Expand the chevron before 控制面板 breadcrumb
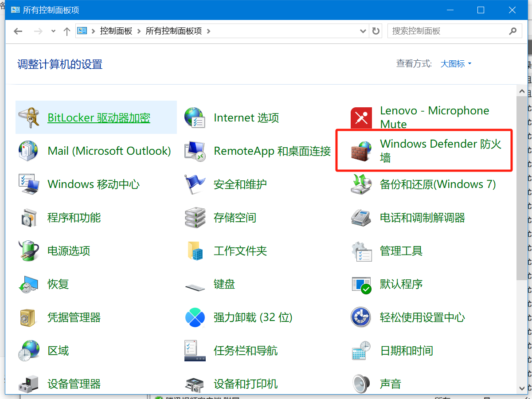The width and height of the screenshot is (532, 399). point(94,31)
